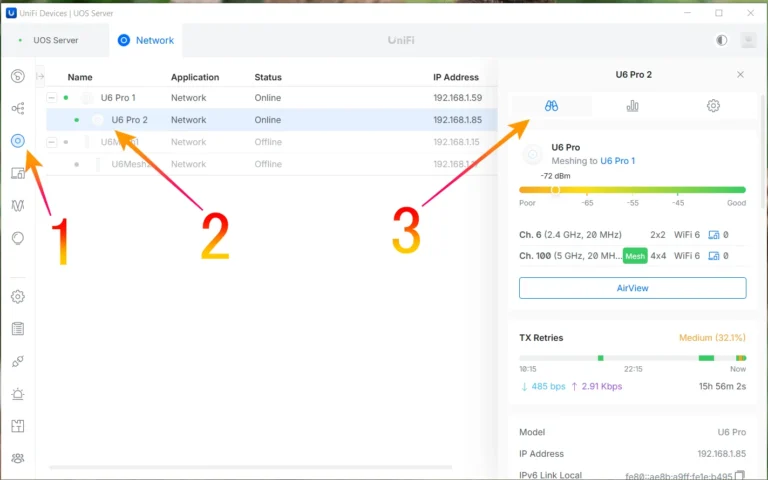Select the U6 Pro 2 device row
Viewport: 768px width, 480px height.
click(x=272, y=120)
